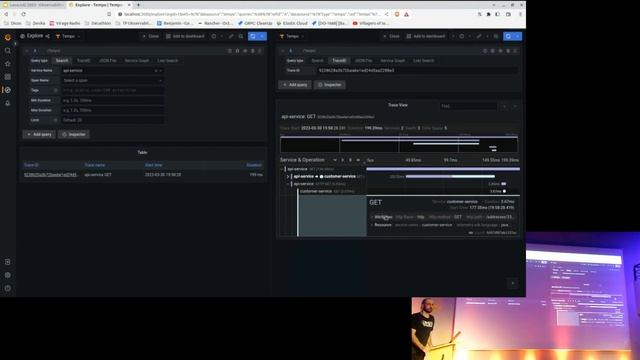Viewport: 640px width, 360px height.
Task: Open the Elastic Cloud bookmark
Action: tap(292, 23)
